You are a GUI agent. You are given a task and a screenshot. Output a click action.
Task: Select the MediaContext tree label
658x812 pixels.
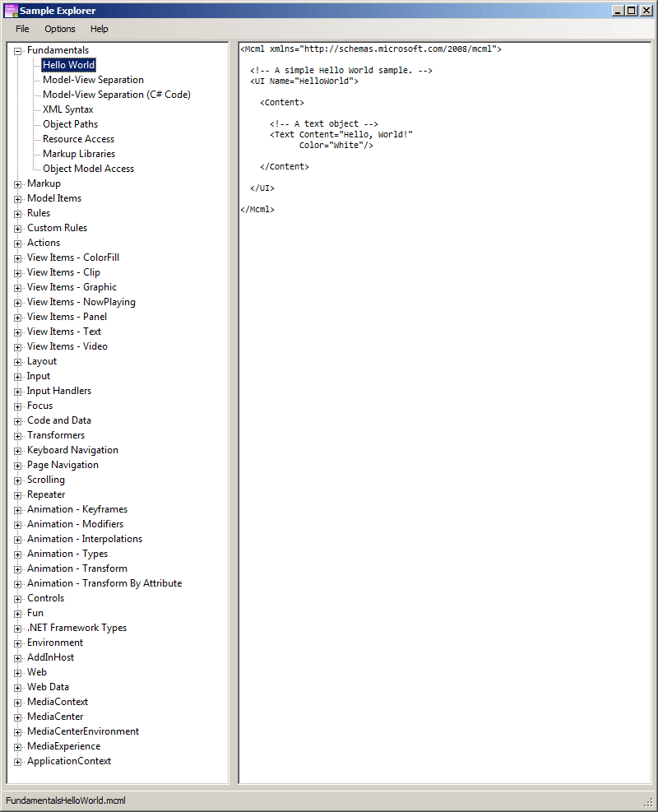pyautogui.click(x=58, y=702)
